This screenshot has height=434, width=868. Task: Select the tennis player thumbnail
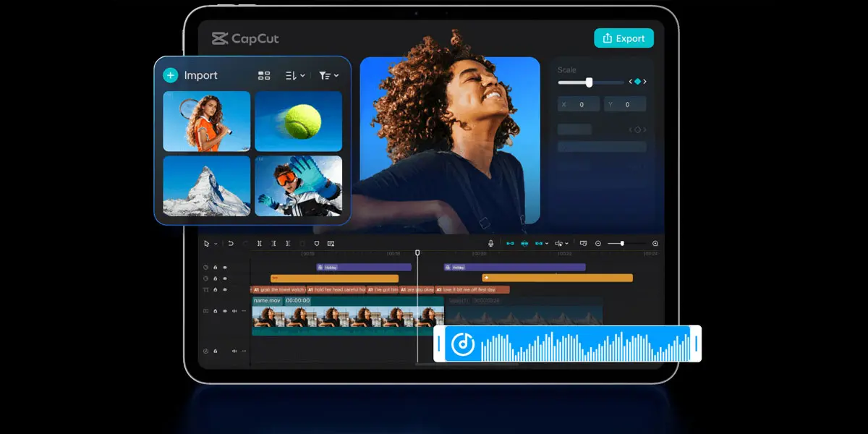point(207,121)
